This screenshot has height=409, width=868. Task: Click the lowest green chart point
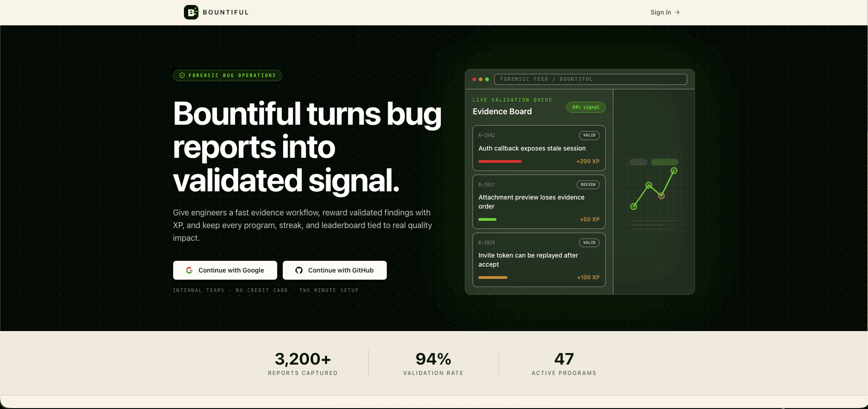click(634, 207)
